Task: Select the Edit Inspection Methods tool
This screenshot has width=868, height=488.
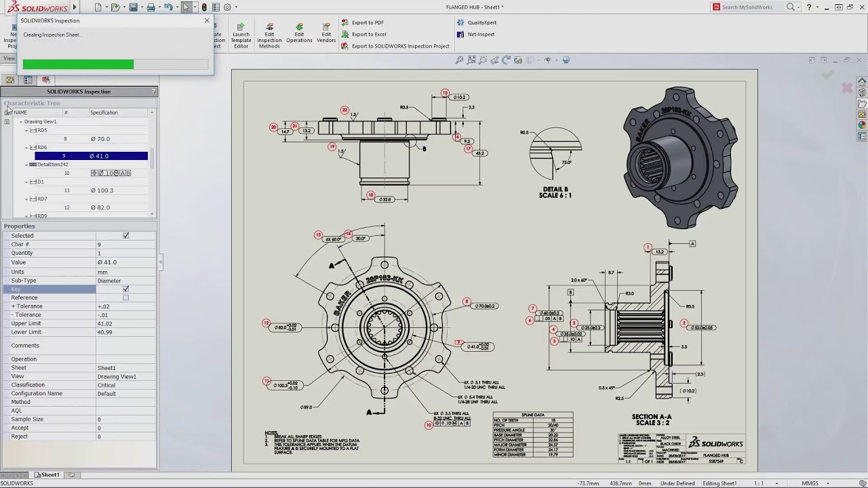Action: tap(269, 34)
